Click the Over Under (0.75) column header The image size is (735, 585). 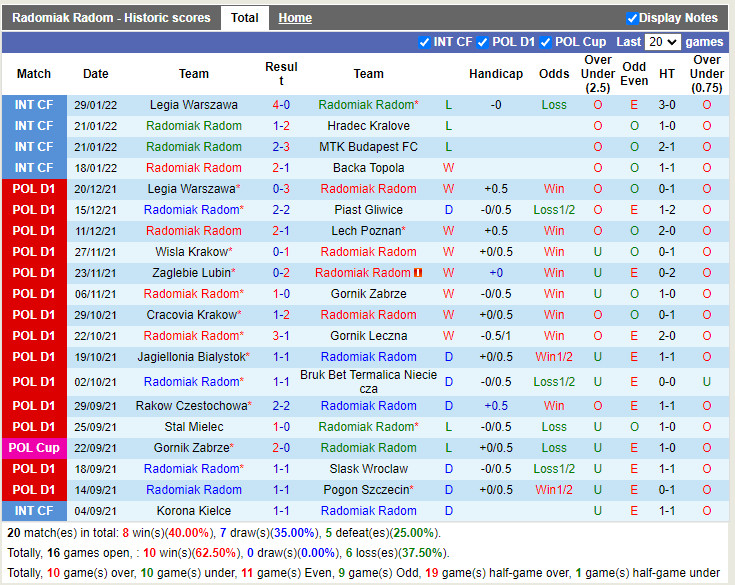[707, 74]
